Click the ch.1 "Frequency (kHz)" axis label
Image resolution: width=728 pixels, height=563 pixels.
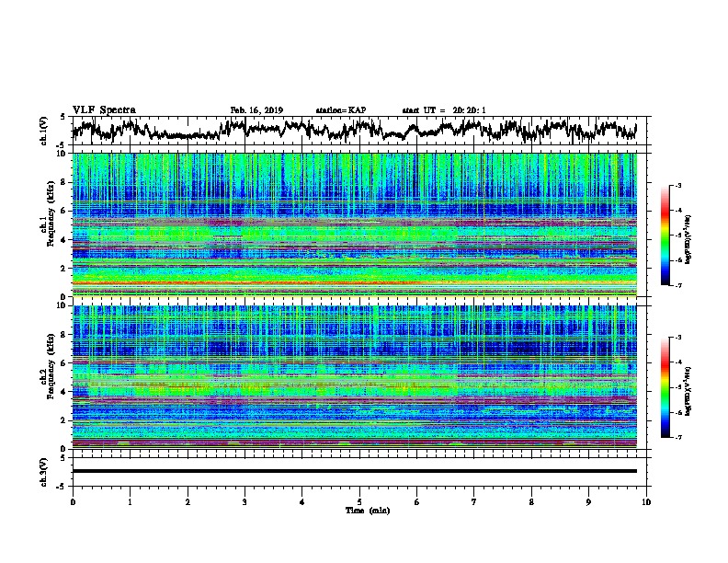[x=51, y=214]
